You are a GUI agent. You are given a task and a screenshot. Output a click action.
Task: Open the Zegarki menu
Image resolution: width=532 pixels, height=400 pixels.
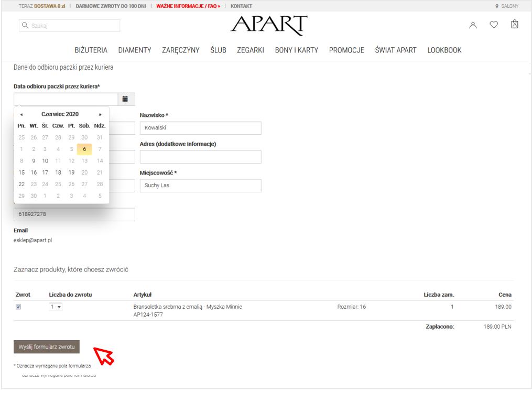(251, 50)
